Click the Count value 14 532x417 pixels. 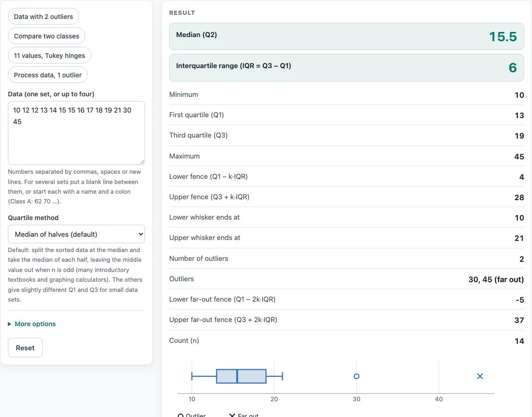click(519, 341)
